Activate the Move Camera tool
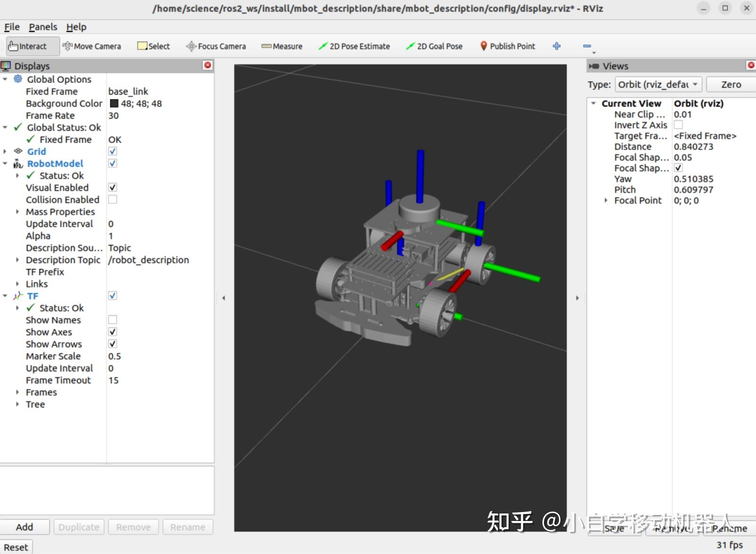 [92, 46]
